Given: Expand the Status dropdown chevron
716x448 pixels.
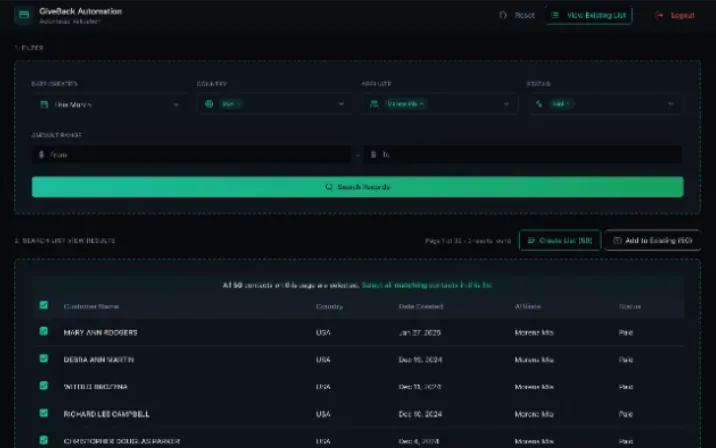Looking at the screenshot, I should tap(671, 104).
